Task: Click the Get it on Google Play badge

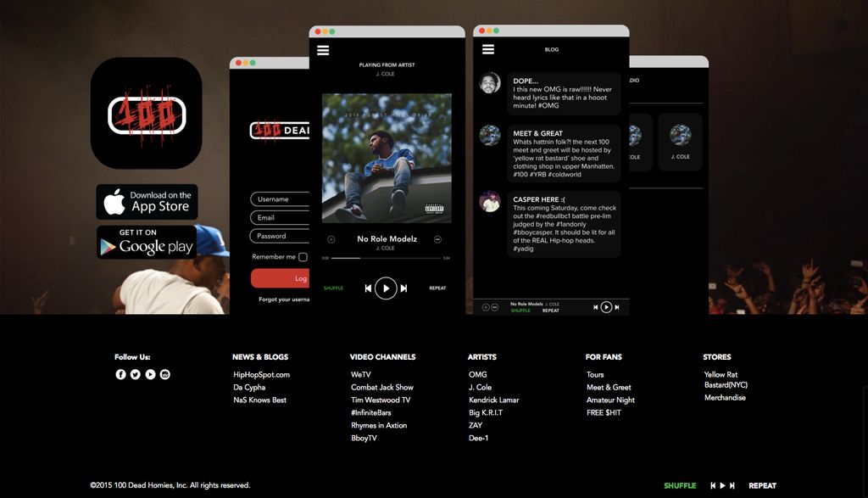Action: [x=146, y=243]
